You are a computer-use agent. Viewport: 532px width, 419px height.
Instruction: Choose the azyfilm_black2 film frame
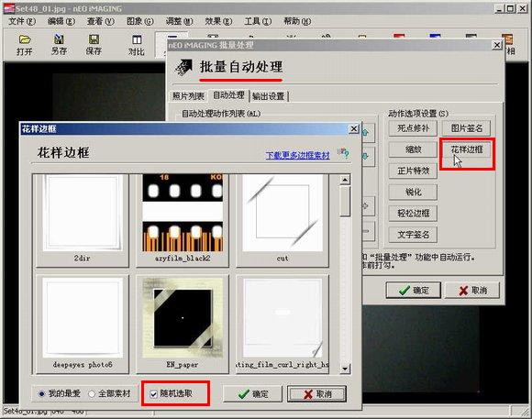(x=183, y=219)
